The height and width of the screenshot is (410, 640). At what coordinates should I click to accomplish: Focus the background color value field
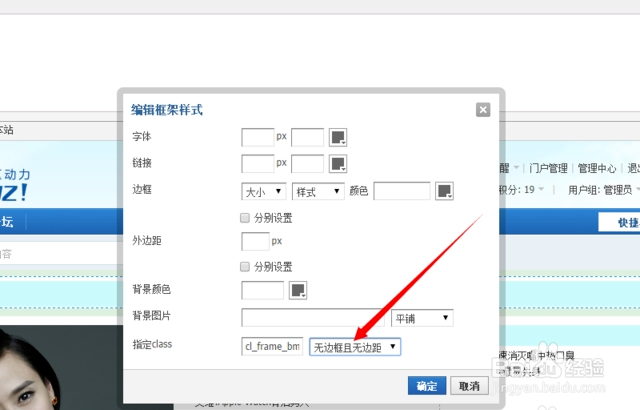click(x=262, y=290)
